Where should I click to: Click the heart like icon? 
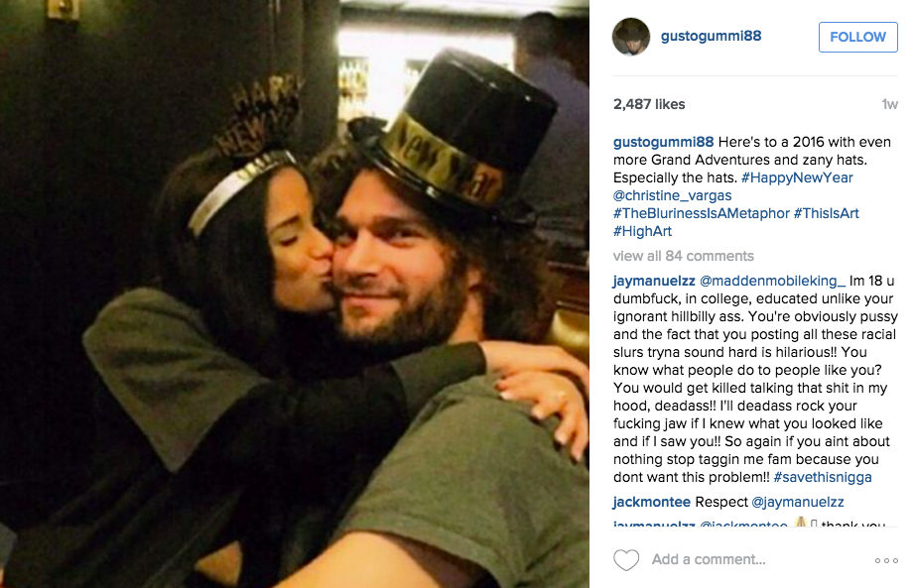point(626,560)
